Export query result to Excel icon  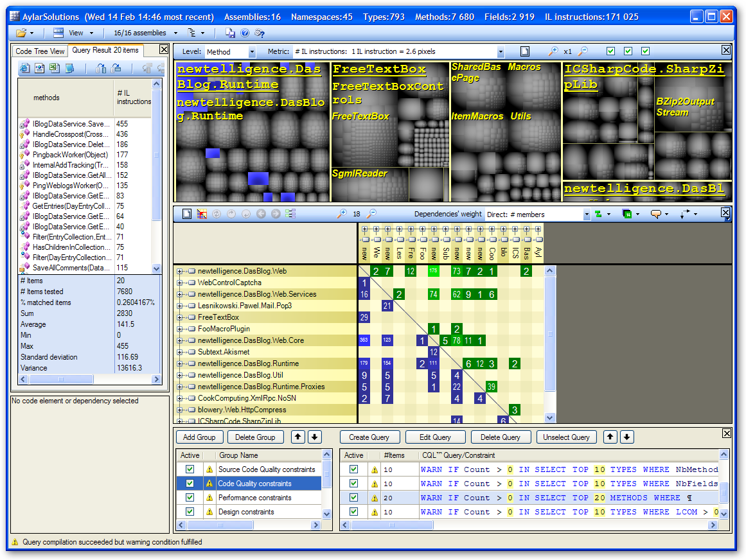click(x=55, y=69)
